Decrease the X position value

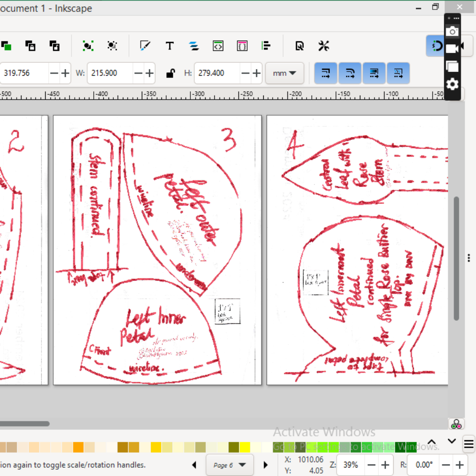tap(54, 73)
